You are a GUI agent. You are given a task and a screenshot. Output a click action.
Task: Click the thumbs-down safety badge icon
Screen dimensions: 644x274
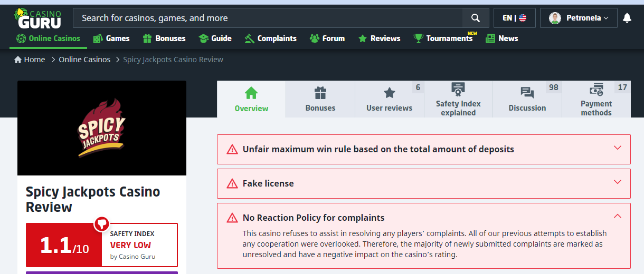pos(101,224)
